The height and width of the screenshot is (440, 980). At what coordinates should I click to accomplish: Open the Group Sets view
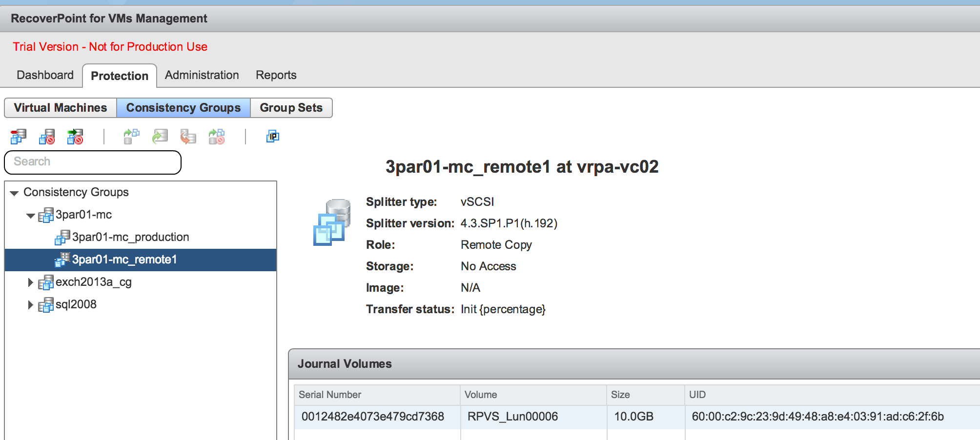291,108
